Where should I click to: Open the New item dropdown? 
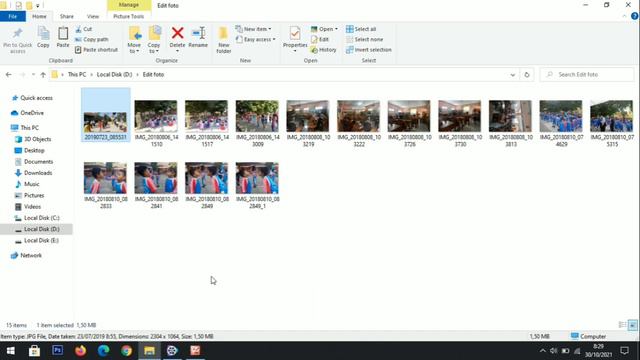253,29
